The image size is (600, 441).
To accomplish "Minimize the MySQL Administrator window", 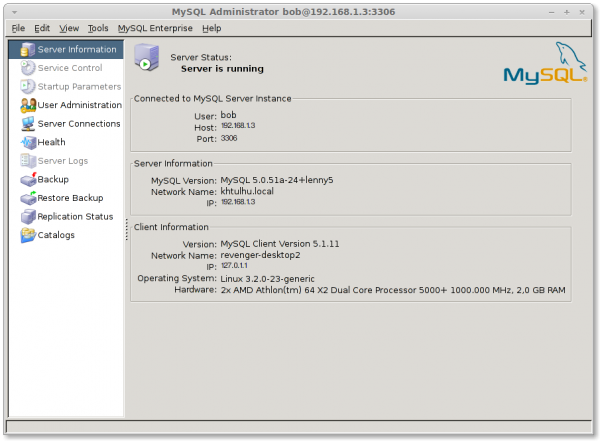I will (551, 12).
